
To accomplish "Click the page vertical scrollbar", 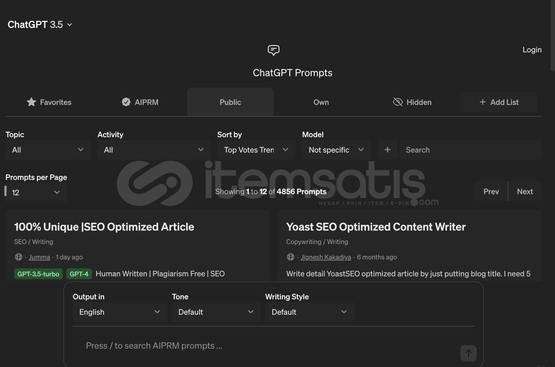I will point(553,35).
